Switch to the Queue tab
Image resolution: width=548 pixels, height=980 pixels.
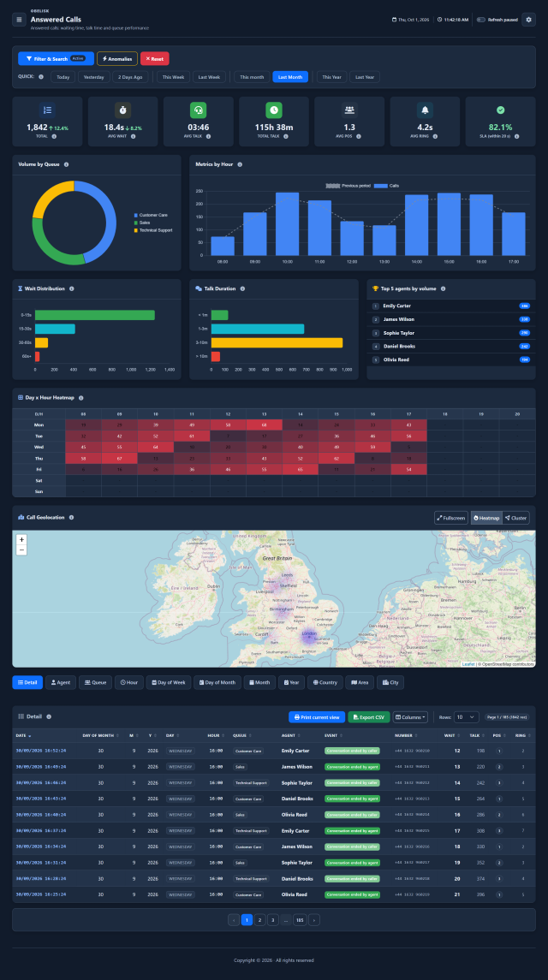tap(95, 682)
